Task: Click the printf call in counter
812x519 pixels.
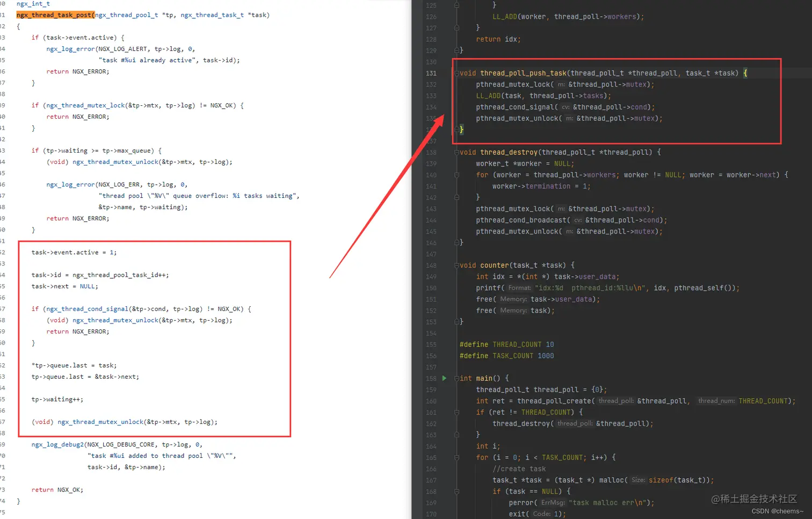Action: coord(607,288)
